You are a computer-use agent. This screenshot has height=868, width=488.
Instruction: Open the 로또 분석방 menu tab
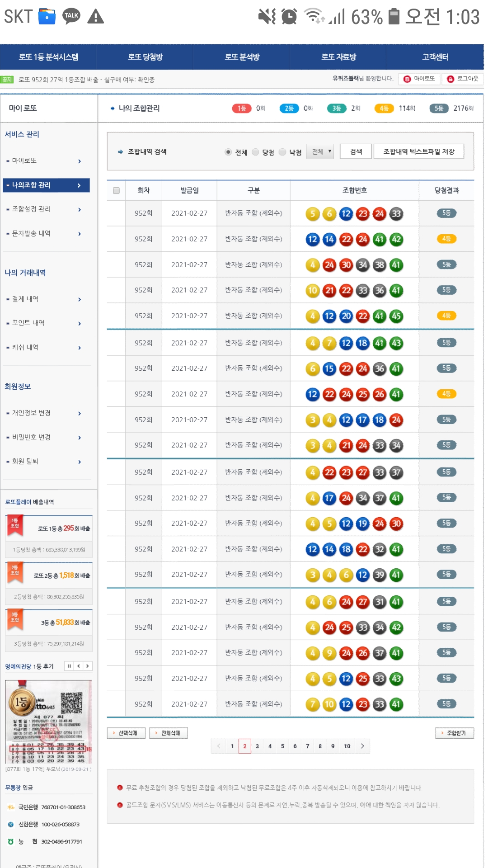pos(242,57)
